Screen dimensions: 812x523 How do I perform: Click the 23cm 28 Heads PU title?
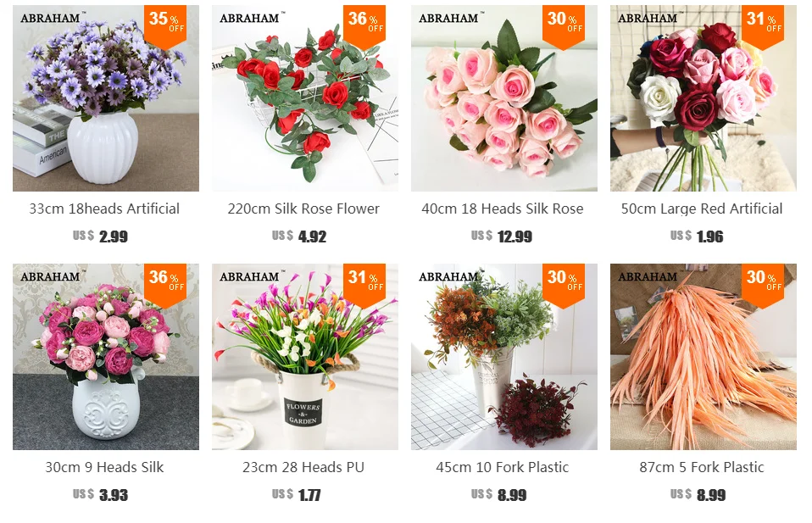tap(303, 467)
